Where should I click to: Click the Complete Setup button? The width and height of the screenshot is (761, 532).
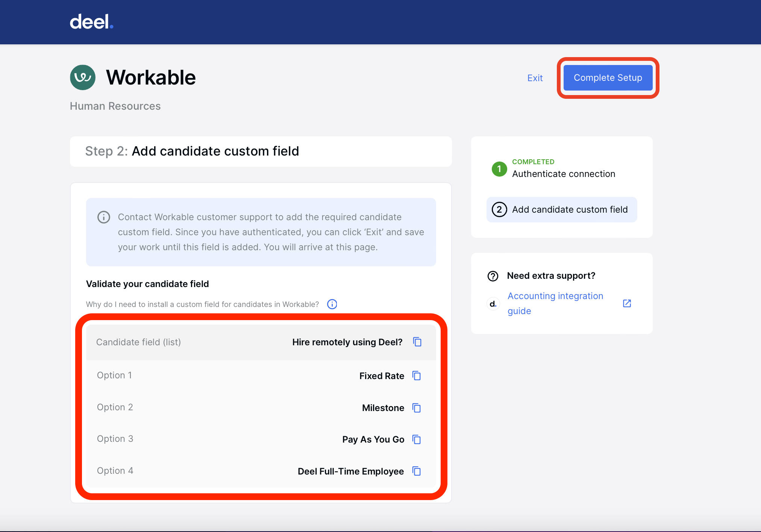click(608, 77)
